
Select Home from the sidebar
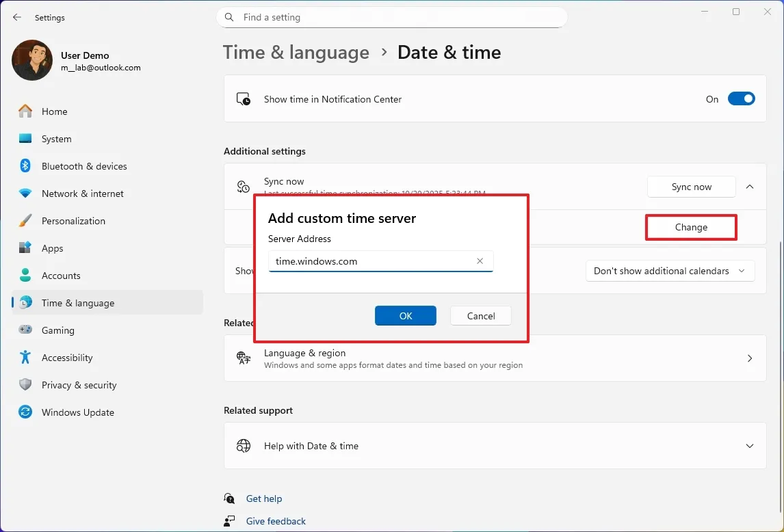click(x=25, y=111)
